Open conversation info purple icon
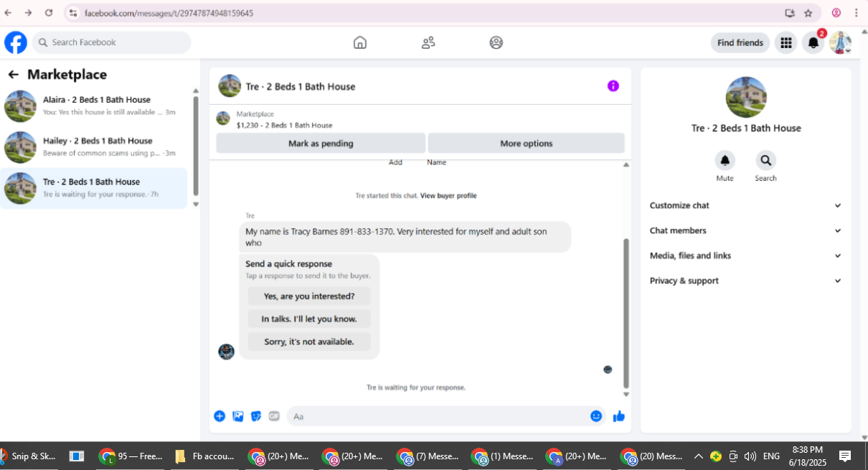The height and width of the screenshot is (470, 868). pyautogui.click(x=613, y=86)
